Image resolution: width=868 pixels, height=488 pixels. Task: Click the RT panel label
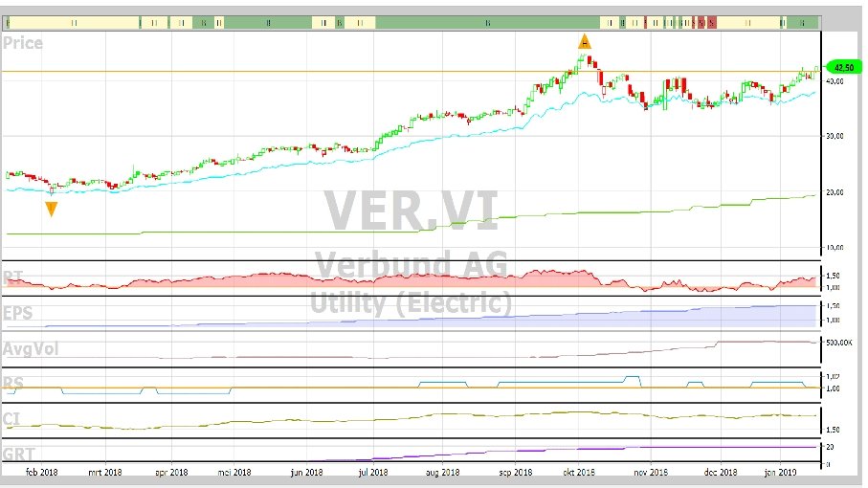pyautogui.click(x=13, y=277)
